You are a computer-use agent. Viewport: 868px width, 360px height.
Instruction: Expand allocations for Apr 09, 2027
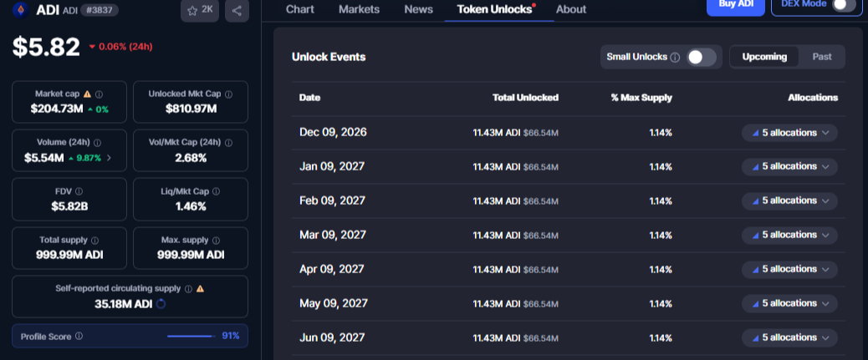coord(789,269)
